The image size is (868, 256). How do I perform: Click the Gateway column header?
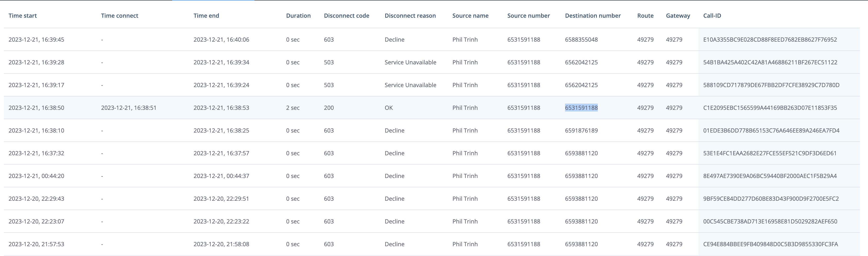(678, 16)
